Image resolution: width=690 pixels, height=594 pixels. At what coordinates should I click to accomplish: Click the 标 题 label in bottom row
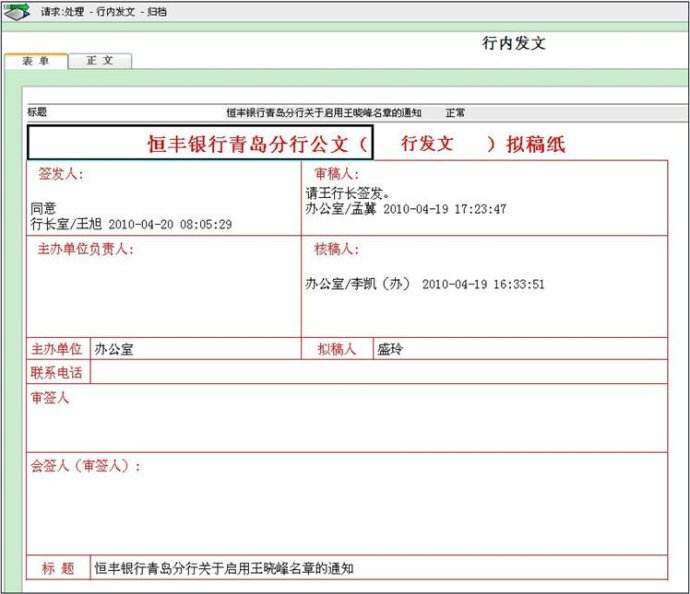pos(58,568)
